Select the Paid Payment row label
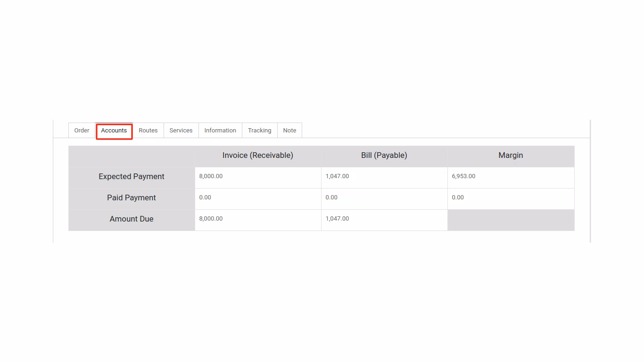The height and width of the screenshot is (362, 644). (132, 198)
